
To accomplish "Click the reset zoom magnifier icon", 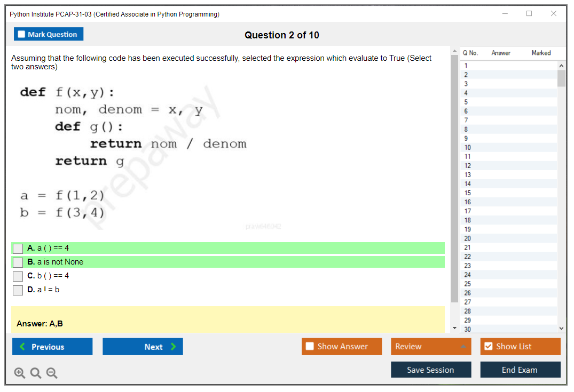I will pos(36,373).
